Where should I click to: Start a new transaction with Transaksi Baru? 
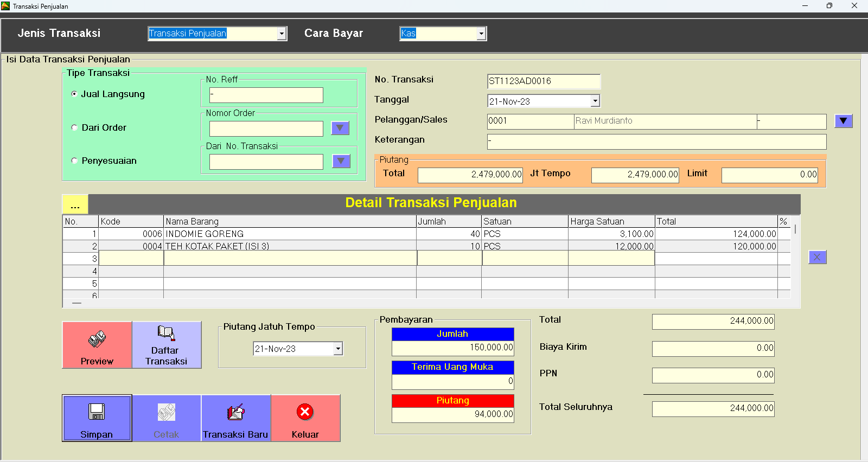[235, 418]
